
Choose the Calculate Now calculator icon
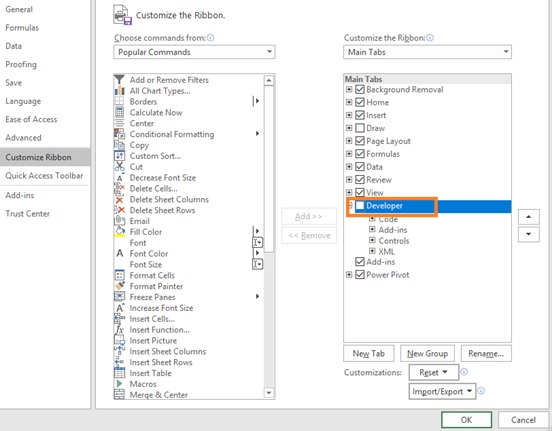[120, 112]
